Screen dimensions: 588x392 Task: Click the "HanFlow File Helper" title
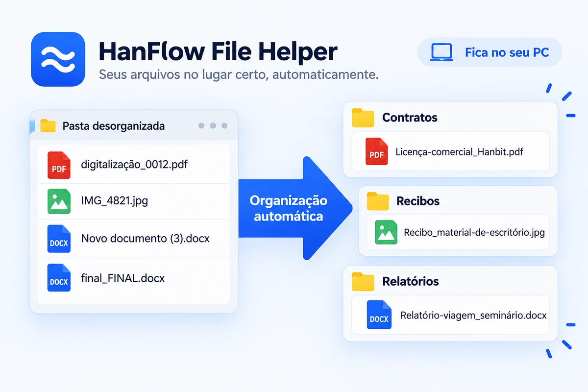[x=218, y=51]
